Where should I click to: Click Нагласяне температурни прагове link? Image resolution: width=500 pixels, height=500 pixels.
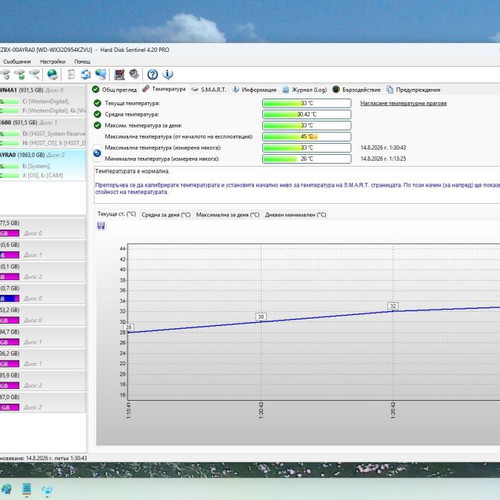403,103
